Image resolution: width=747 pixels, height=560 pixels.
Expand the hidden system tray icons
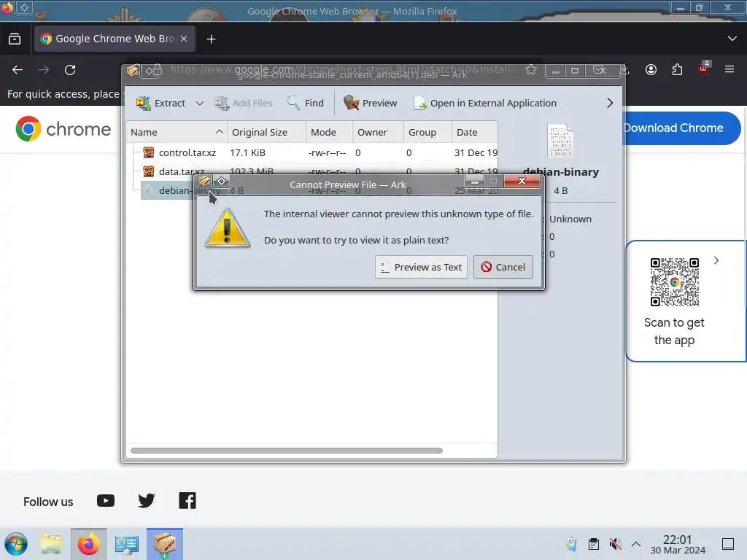pos(636,544)
